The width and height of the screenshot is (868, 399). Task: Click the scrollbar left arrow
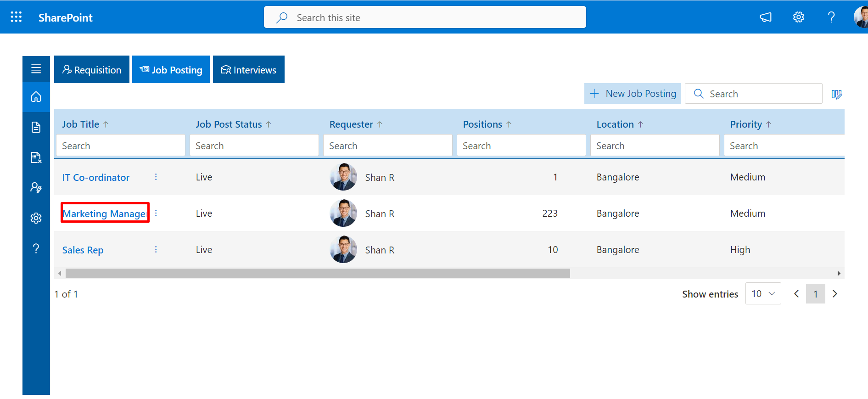(x=60, y=273)
